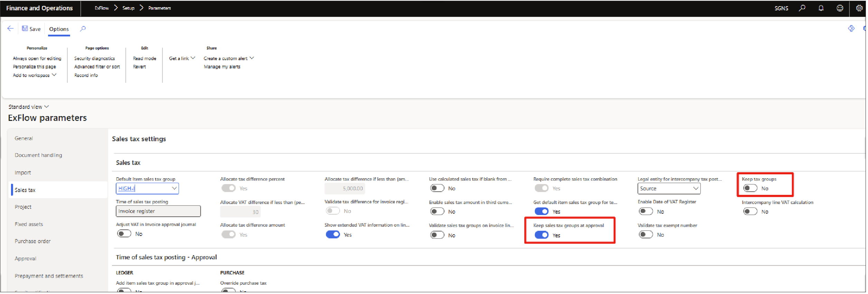Open Record info

click(86, 76)
